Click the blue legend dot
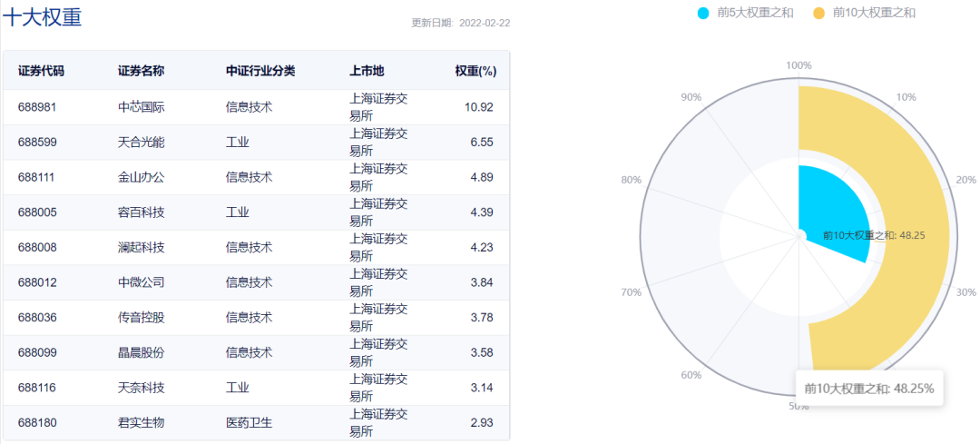 point(703,13)
